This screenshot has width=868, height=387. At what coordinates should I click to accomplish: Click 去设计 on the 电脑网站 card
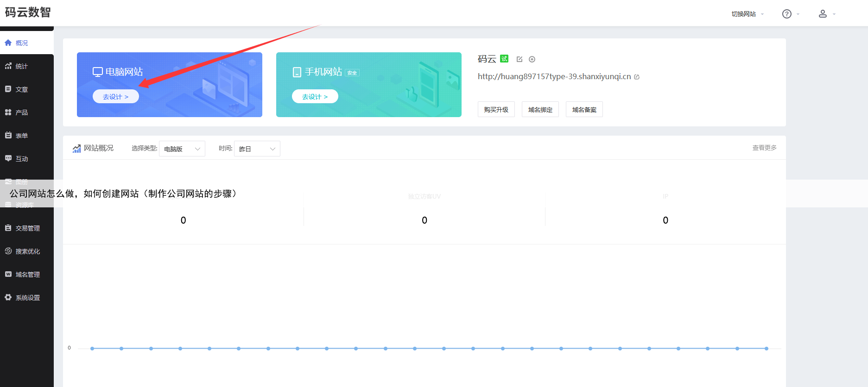(115, 96)
